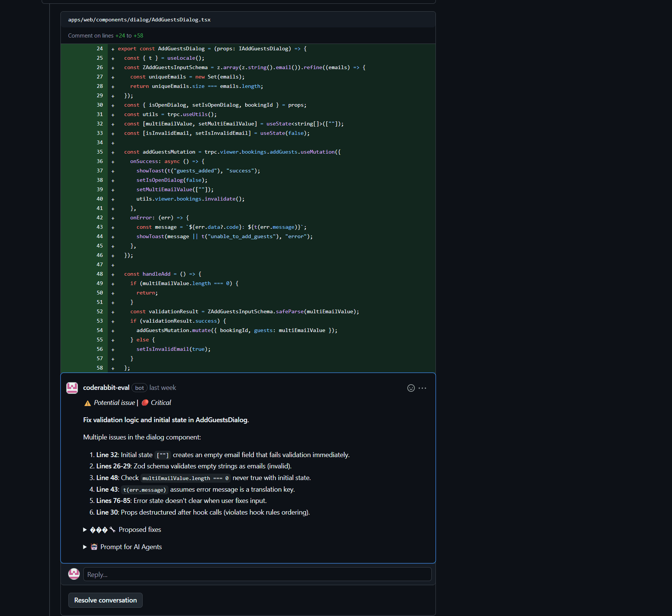Click the 'Comment on lines +24 to +58' text
Screen dimensions: 672x616
pos(105,36)
